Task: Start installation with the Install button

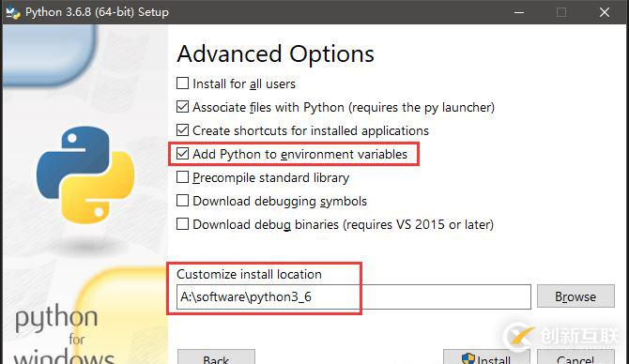Action: (486, 357)
